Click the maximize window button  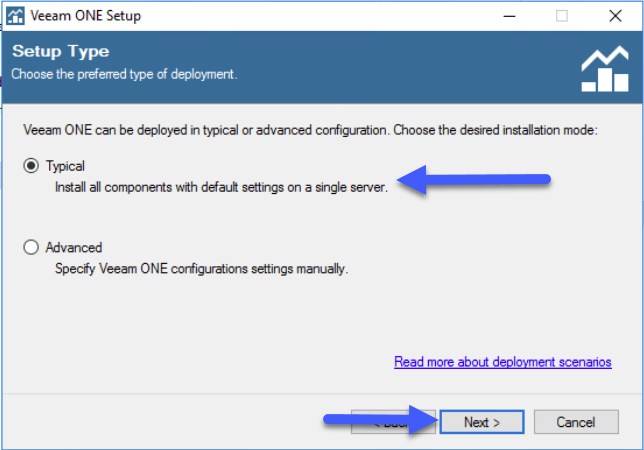(562, 16)
